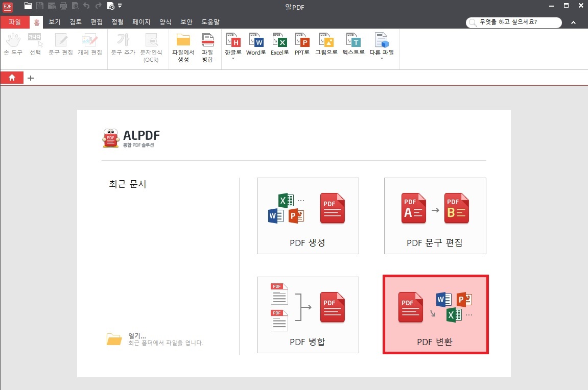This screenshot has height=390, width=588.
Task: Open the 다른 파일 conversion dropdown
Action: coord(382,46)
